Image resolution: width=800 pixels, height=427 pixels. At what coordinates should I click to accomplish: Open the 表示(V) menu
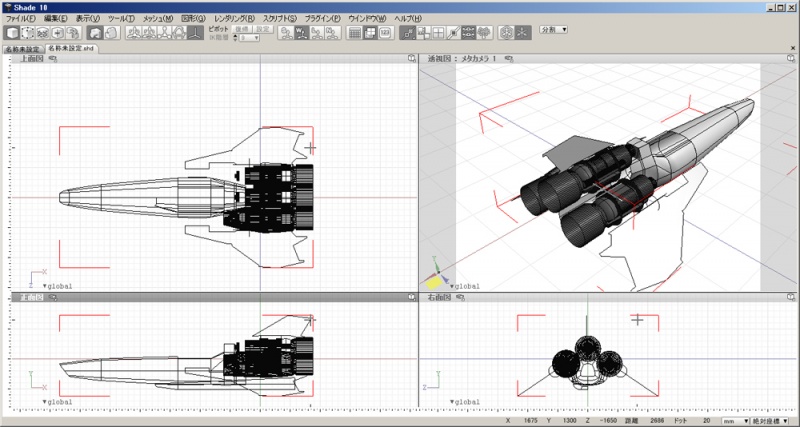pos(88,18)
